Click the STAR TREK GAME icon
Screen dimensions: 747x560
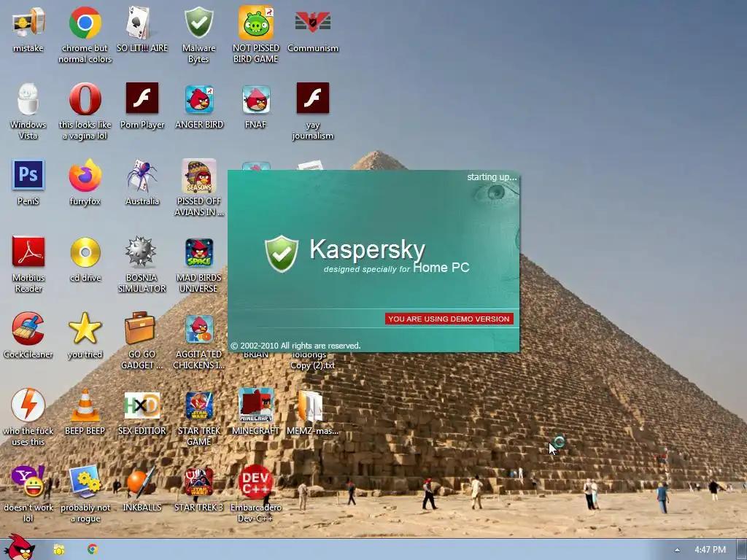199,405
